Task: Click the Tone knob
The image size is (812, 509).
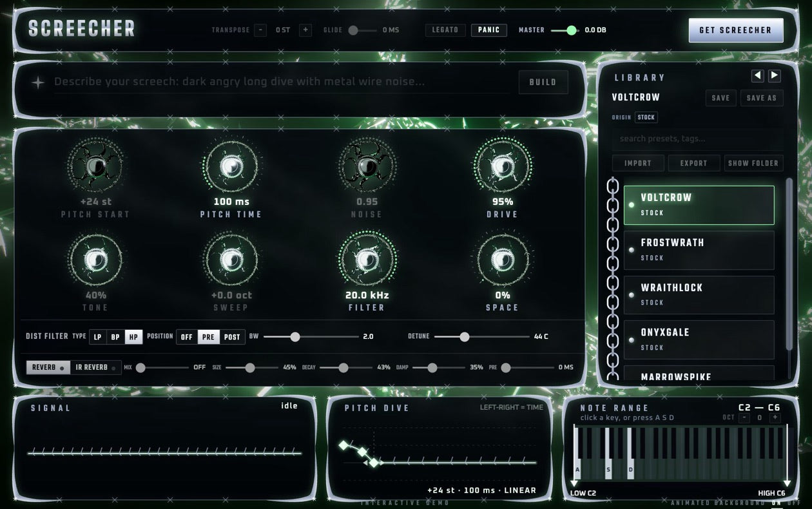Action: [x=95, y=260]
